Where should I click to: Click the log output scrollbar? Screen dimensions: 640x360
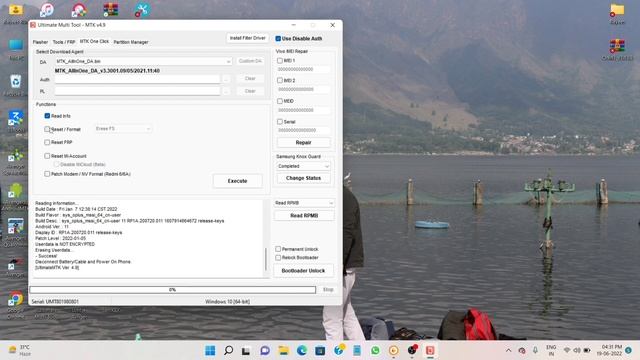pyautogui.click(x=266, y=259)
